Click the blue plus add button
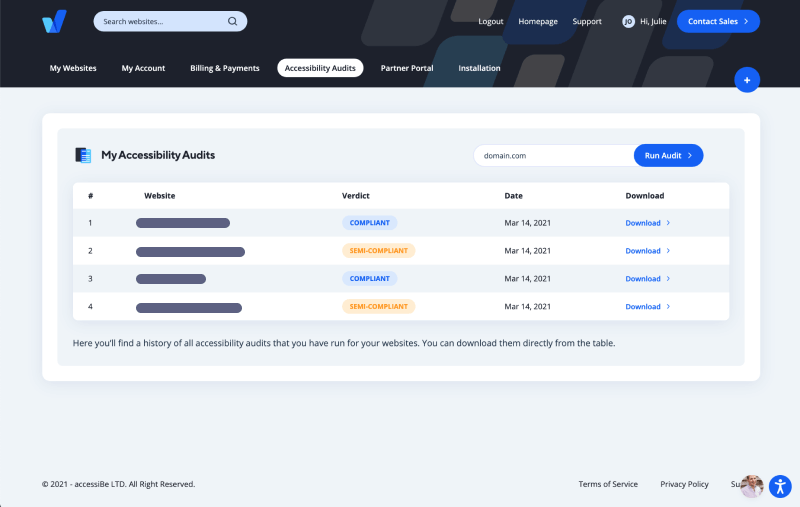The image size is (800, 507). 746,80
